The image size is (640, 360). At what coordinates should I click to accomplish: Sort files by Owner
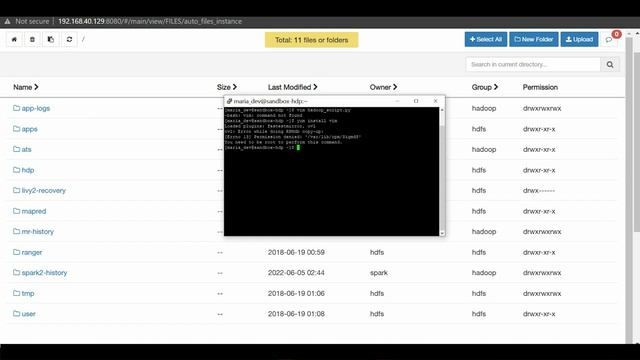[x=383, y=87]
